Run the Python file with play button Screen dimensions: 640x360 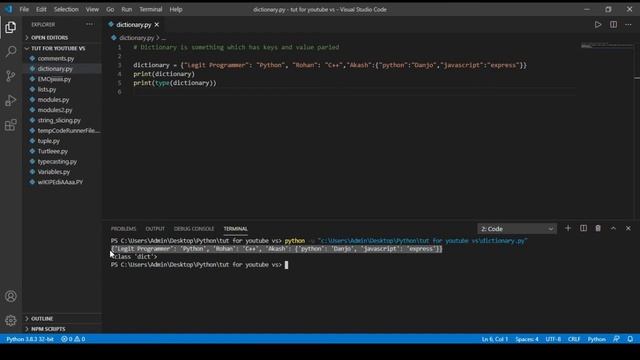coord(598,24)
